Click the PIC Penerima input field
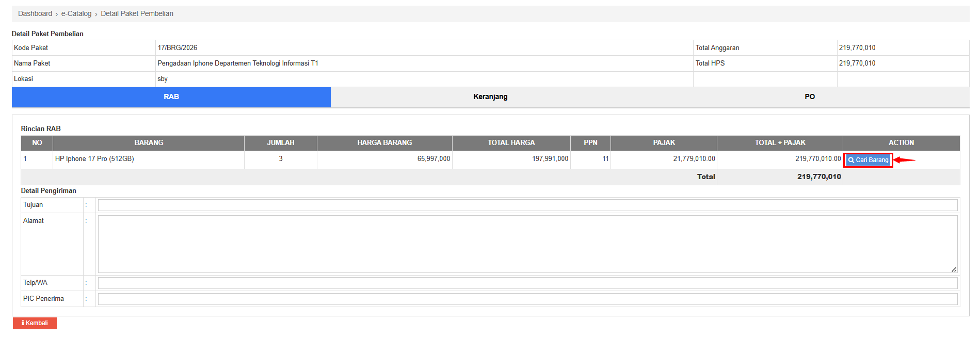980x337 pixels. pyautogui.click(x=527, y=299)
